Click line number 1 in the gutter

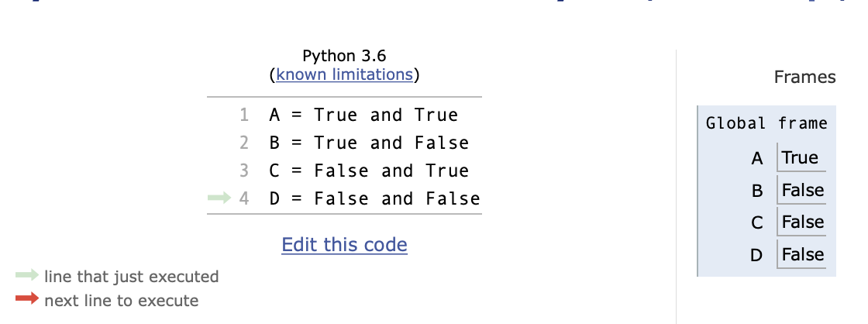tap(244, 115)
